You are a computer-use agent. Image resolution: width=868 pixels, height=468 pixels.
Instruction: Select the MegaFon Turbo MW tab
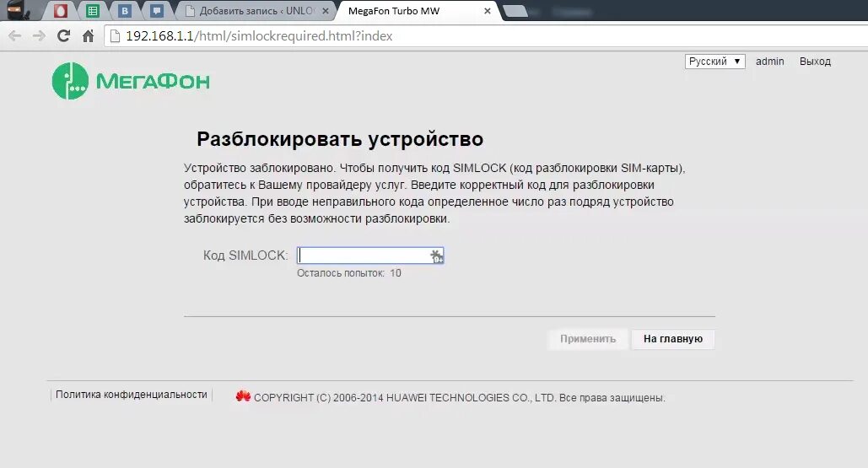[418, 10]
